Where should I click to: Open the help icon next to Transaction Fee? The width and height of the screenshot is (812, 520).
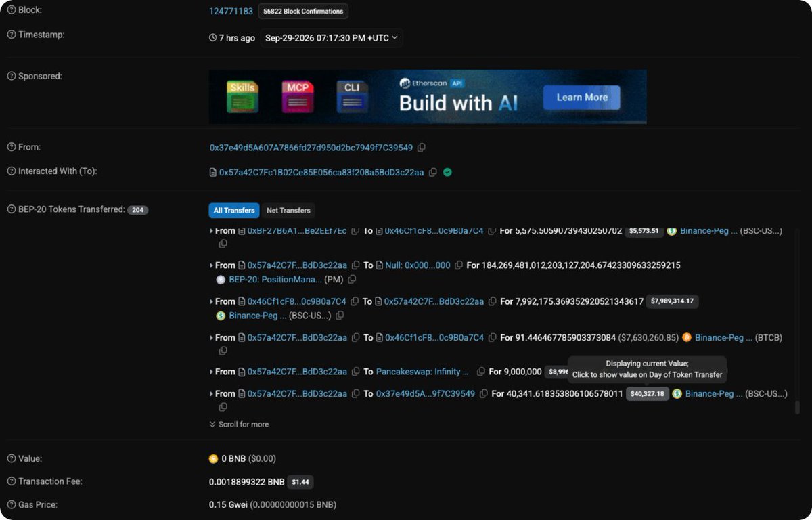click(x=12, y=481)
